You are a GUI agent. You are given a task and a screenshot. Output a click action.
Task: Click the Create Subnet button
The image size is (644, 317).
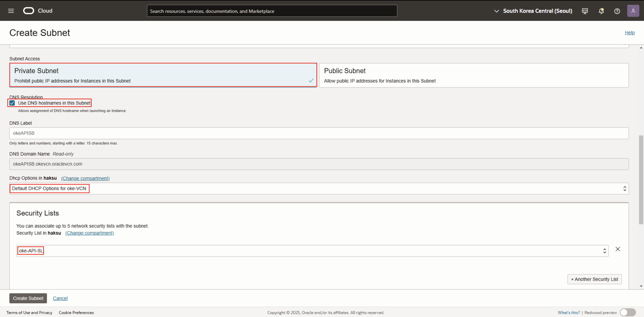pos(28,298)
